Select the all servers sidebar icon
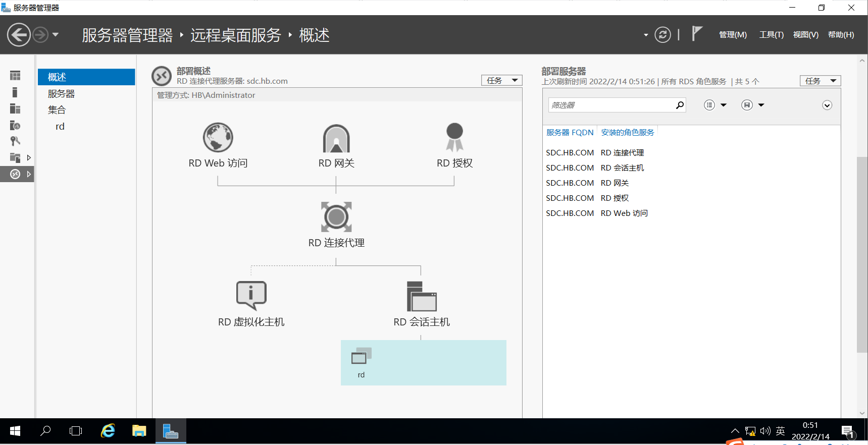Viewport: 868px width, 445px height. tap(15, 109)
